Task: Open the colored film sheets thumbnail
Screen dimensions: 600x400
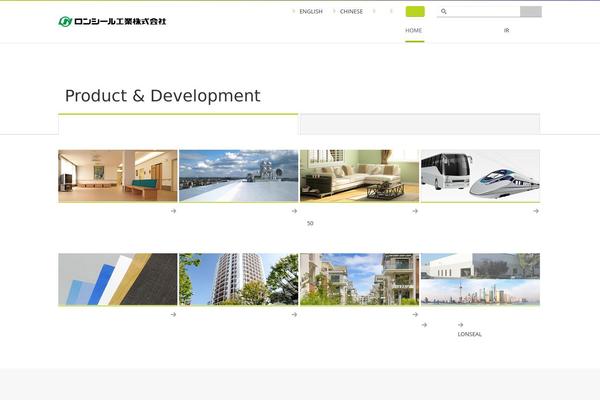Action: [118, 279]
